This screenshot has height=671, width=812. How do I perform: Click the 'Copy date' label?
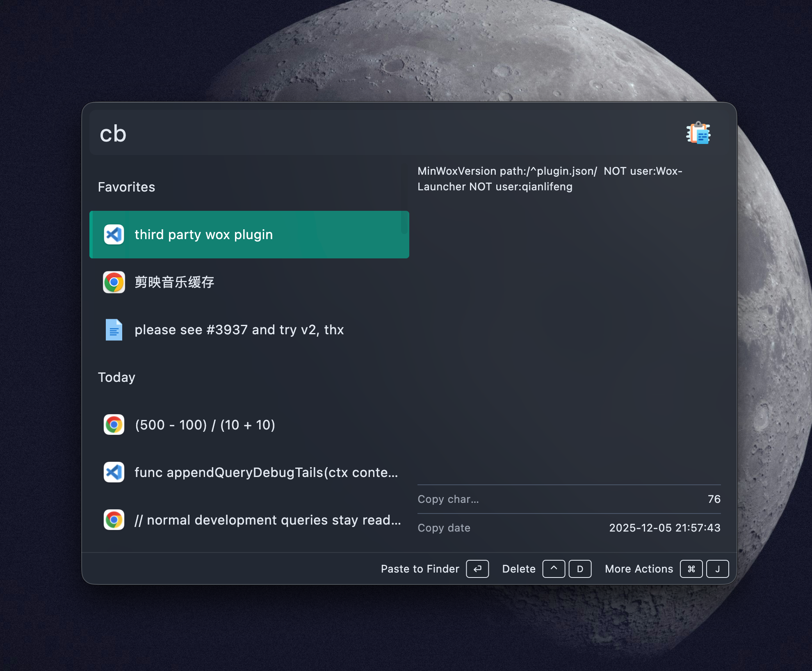(444, 528)
